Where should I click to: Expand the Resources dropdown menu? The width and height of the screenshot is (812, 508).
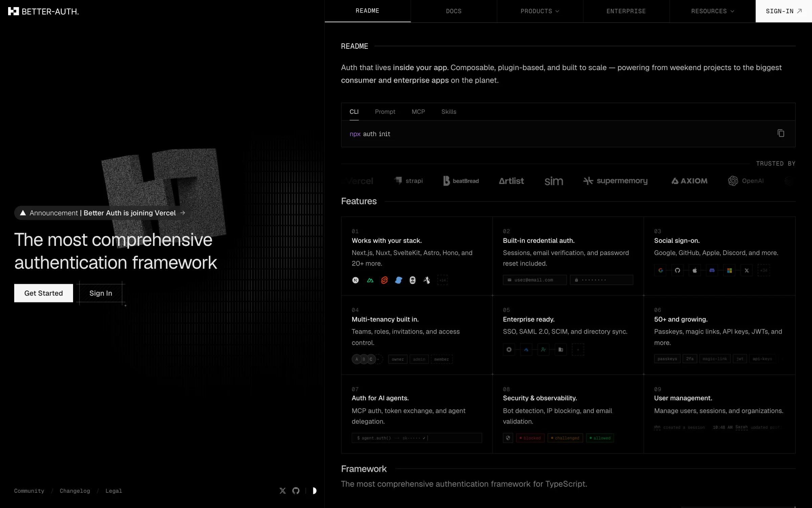pyautogui.click(x=713, y=11)
